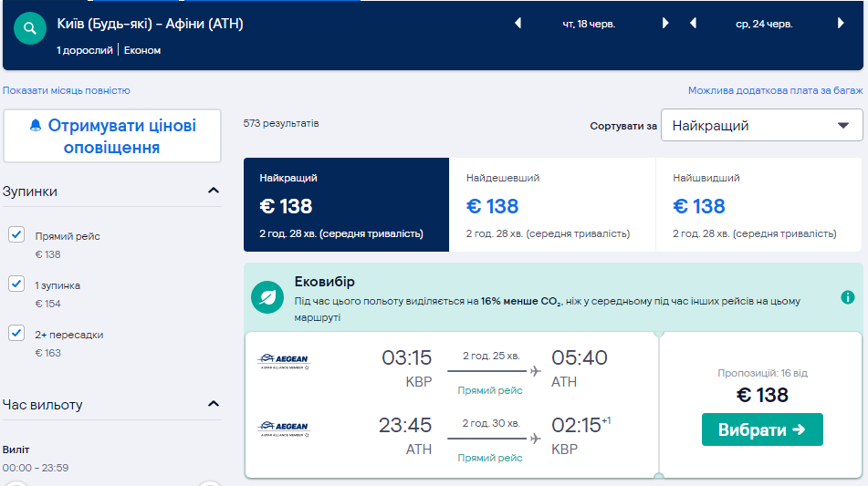Go to next return date arrow
This screenshot has width=868, height=486.
[841, 24]
